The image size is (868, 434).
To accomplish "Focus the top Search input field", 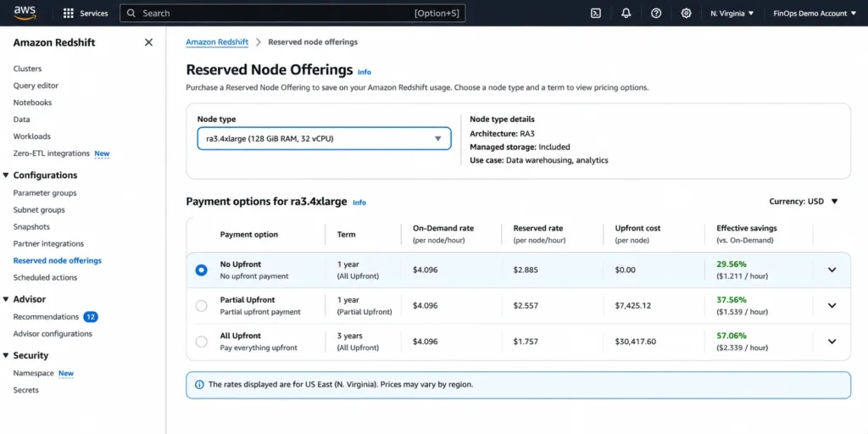I will pyautogui.click(x=292, y=14).
